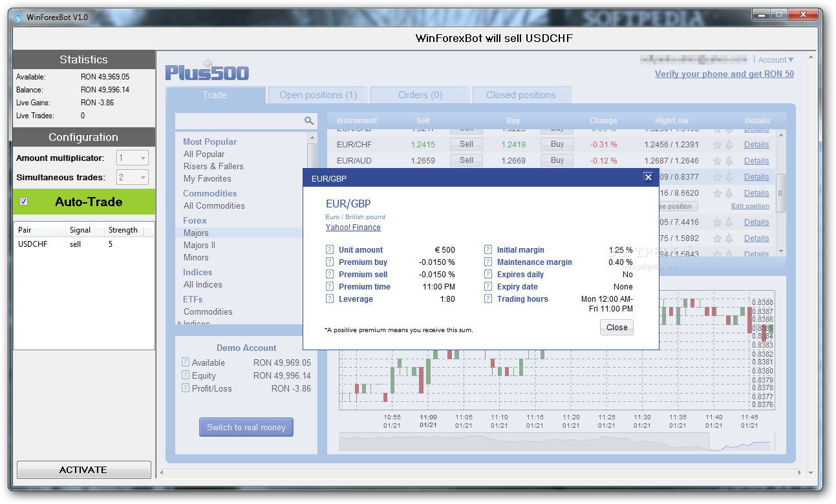Click the ACTIVATE button
The height and width of the screenshot is (504, 836).
83,470
